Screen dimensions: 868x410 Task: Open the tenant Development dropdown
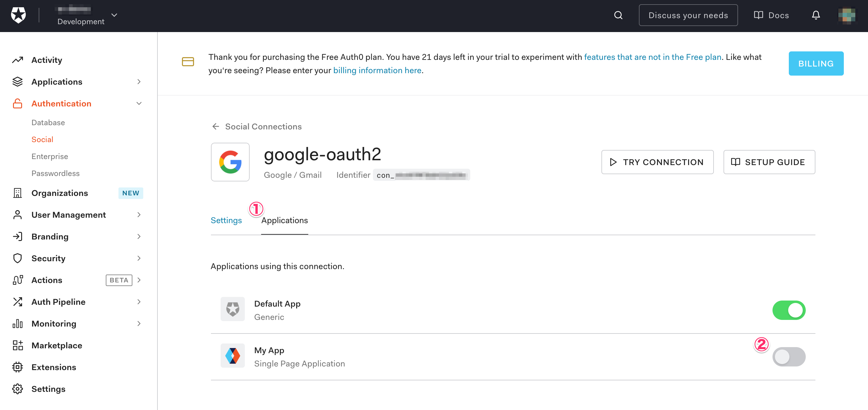[114, 15]
